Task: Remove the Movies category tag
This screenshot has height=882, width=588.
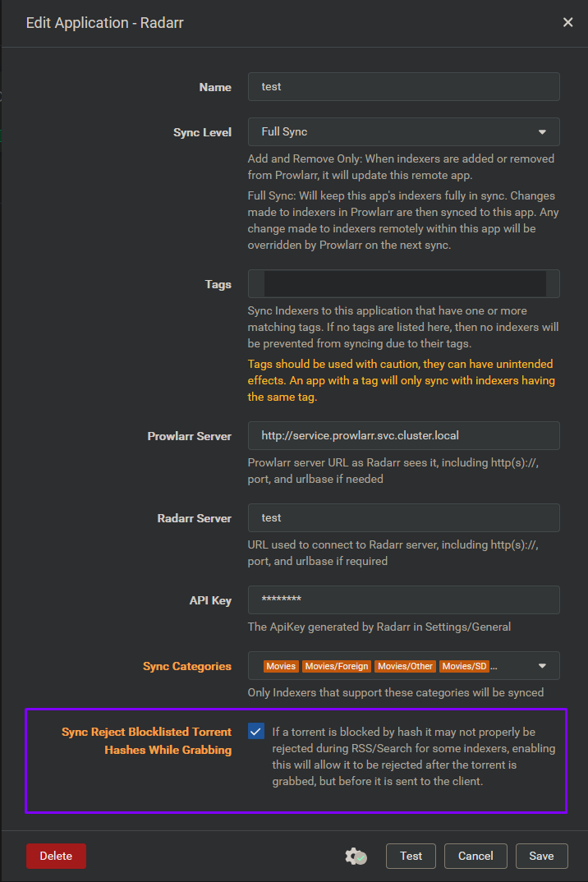Action: click(281, 666)
